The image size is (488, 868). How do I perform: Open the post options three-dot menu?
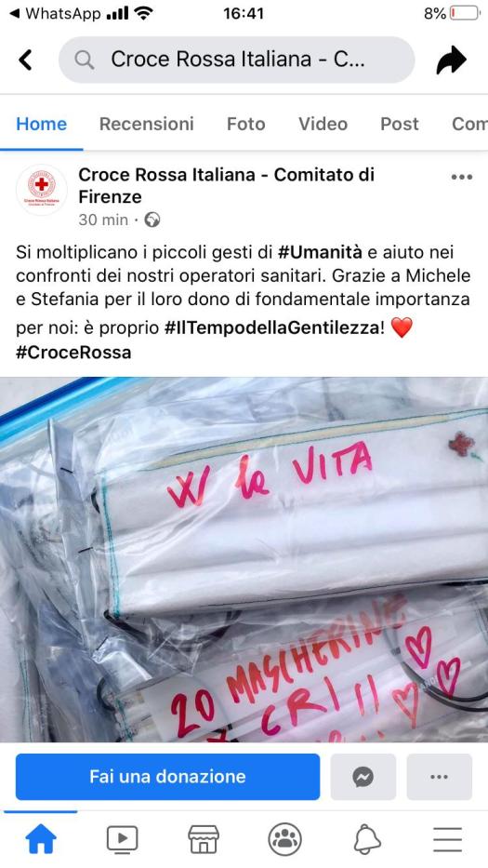coord(461,177)
